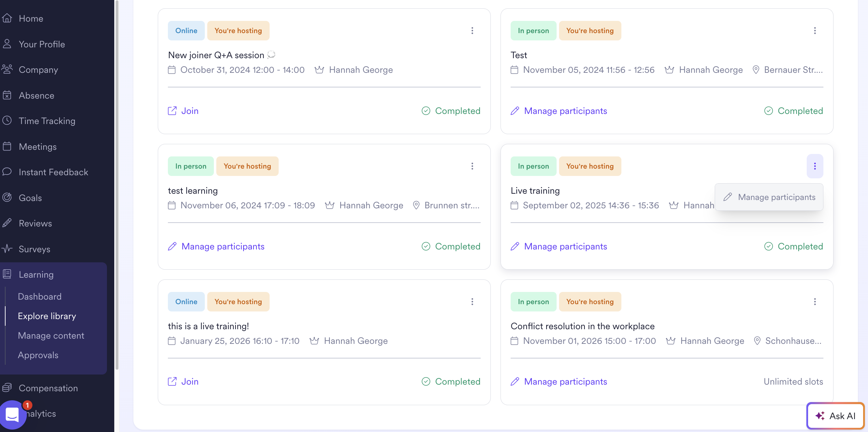Open the Intercom chat bubble
The height and width of the screenshot is (432, 868).
(x=13, y=415)
